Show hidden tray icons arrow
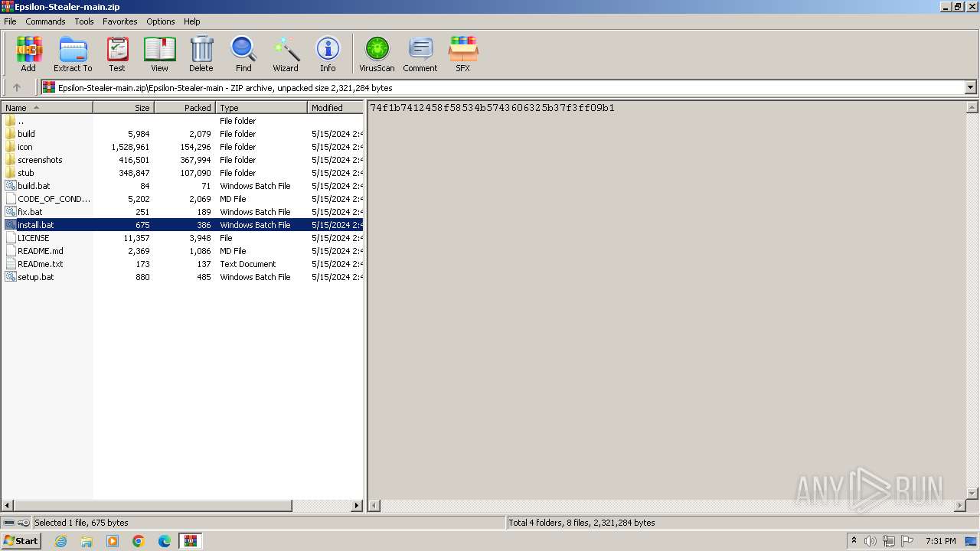This screenshot has width=980, height=551. (854, 540)
